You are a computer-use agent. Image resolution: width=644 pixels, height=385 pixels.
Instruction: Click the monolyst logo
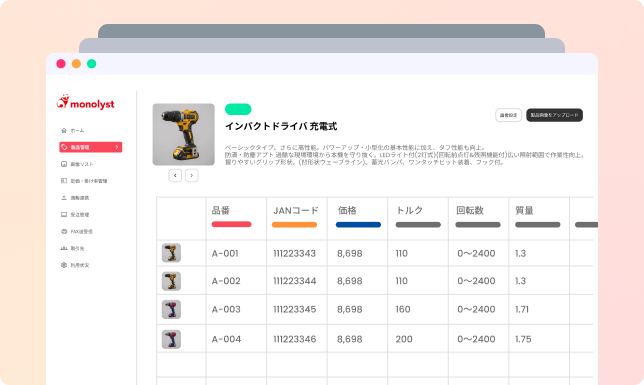pos(85,102)
